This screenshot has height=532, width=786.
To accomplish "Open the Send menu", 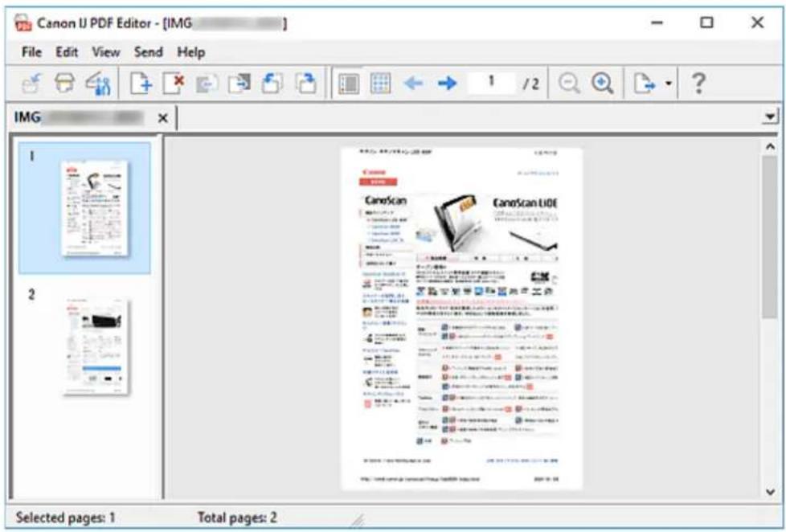I will (x=149, y=52).
